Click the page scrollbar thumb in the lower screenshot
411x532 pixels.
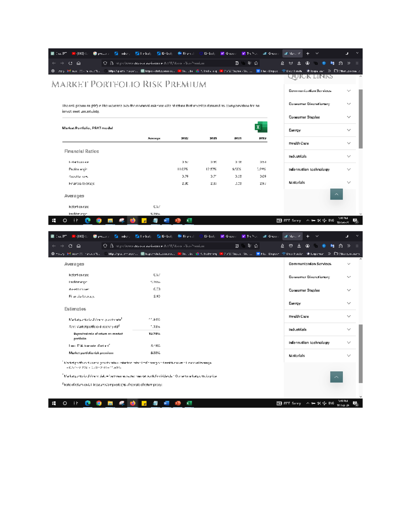pyautogui.click(x=360, y=354)
